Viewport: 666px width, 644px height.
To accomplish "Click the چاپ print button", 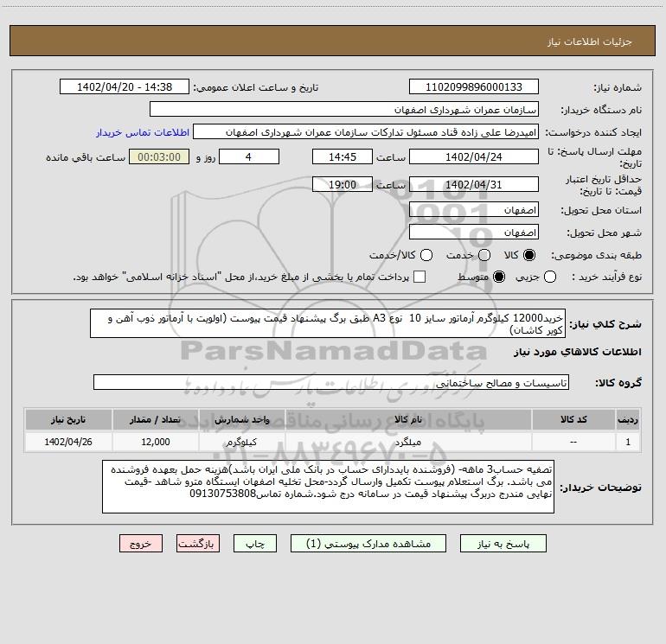I will click(x=255, y=544).
